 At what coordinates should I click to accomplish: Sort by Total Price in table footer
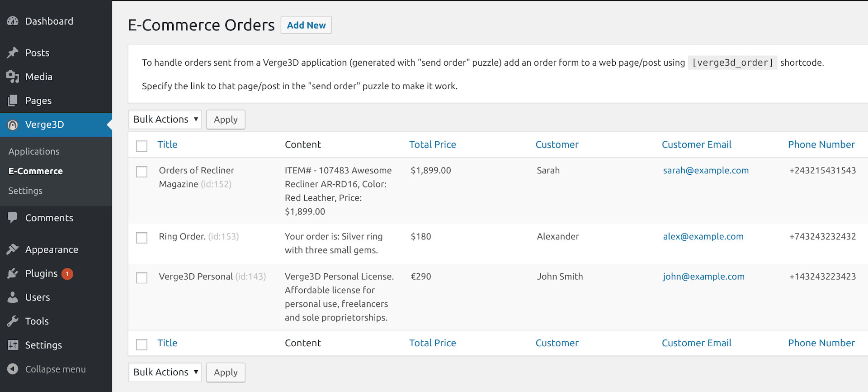click(x=433, y=343)
